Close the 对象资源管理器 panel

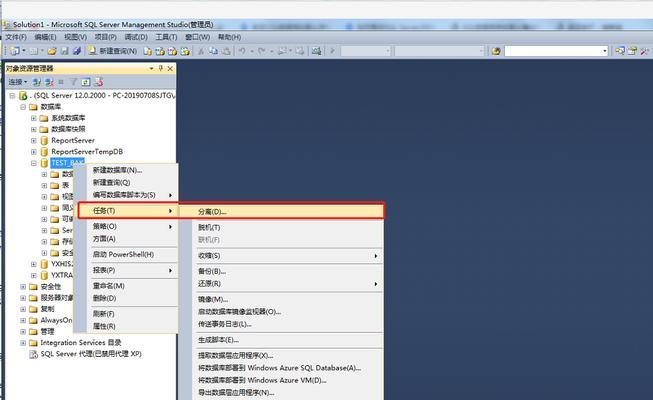[x=170, y=68]
